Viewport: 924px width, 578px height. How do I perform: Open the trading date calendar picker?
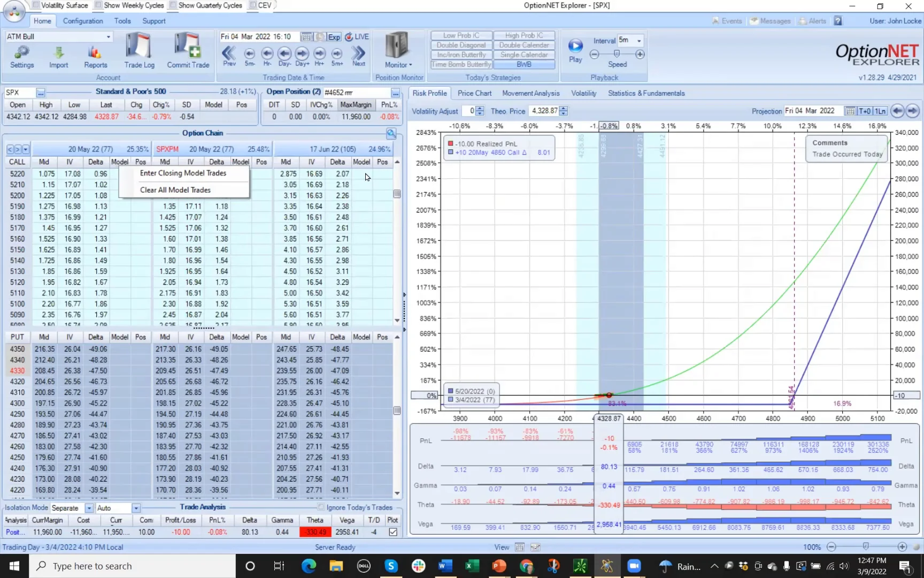(x=306, y=37)
